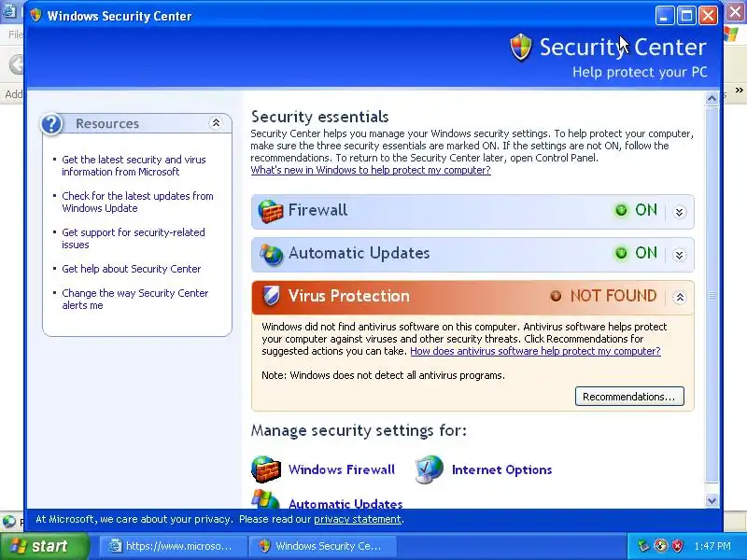Open 'Get the latest security and virus information'
The image size is (747, 560).
tap(134, 166)
